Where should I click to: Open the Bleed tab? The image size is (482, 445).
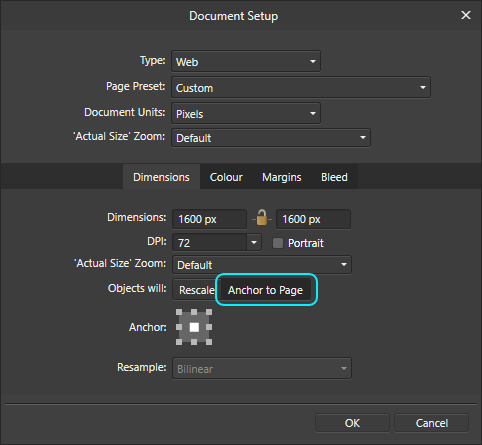click(x=334, y=177)
